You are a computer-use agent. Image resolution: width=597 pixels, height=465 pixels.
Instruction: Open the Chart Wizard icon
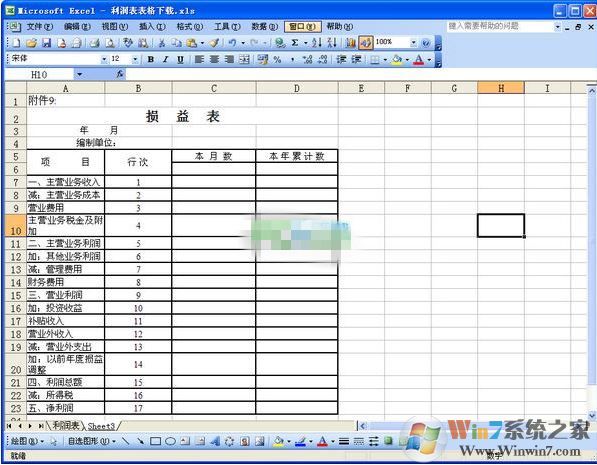tap(350, 43)
